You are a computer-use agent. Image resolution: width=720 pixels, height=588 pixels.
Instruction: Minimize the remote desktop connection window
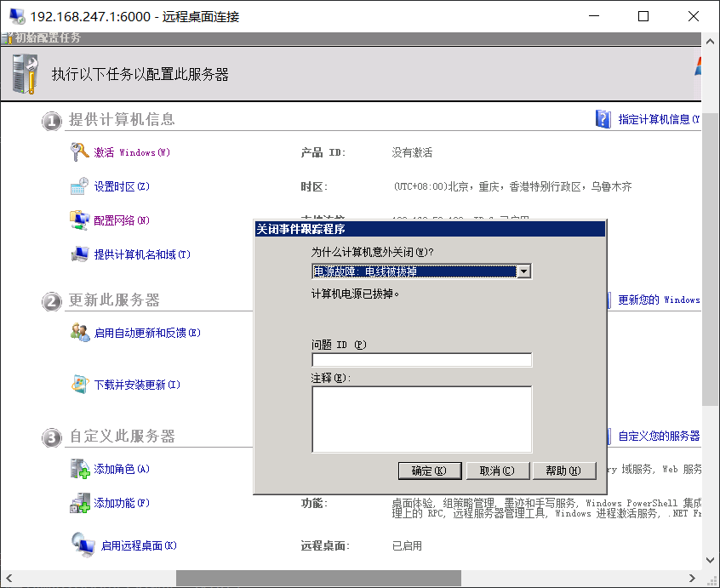click(x=594, y=16)
